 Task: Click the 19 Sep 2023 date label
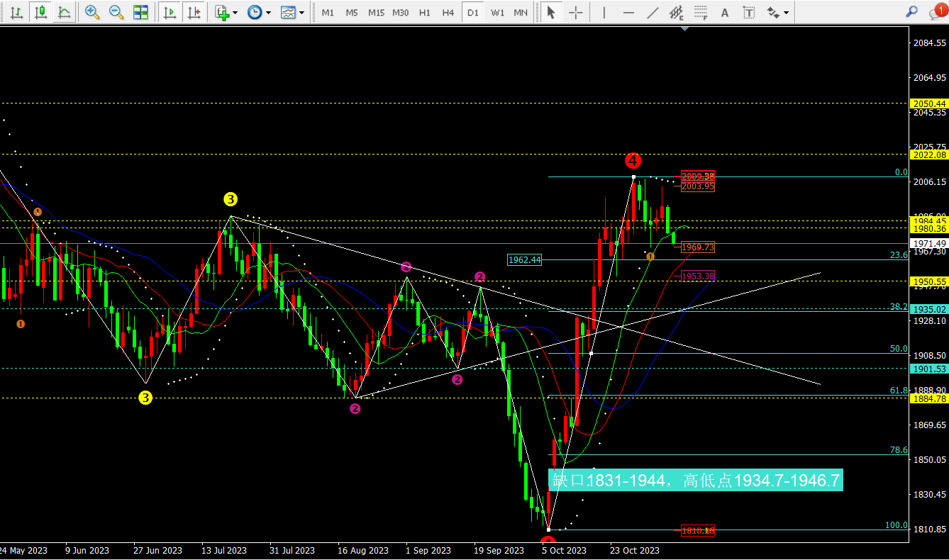click(x=499, y=550)
